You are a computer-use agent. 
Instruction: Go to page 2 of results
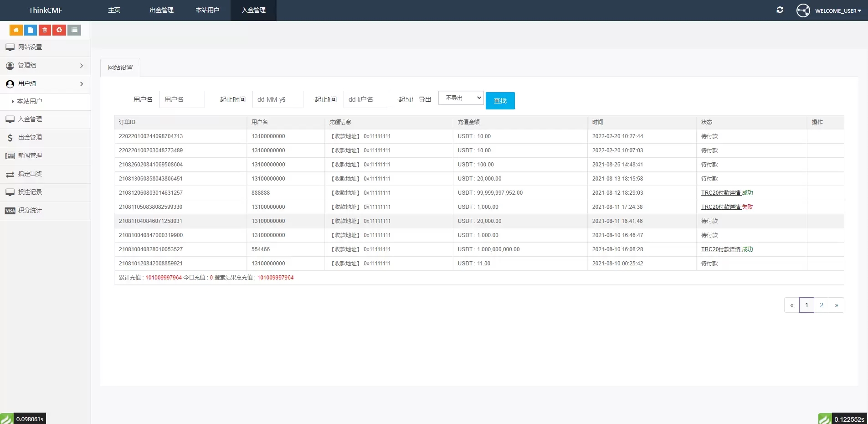pyautogui.click(x=821, y=305)
